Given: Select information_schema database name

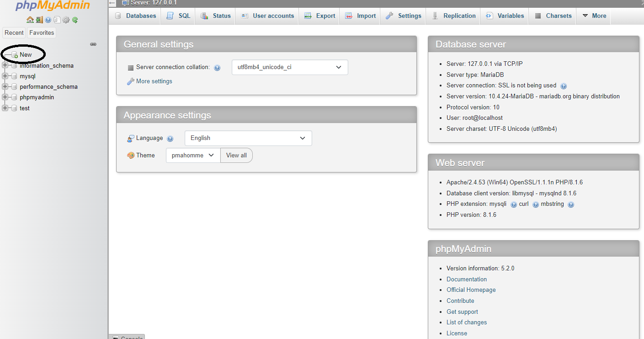Looking at the screenshot, I should (47, 66).
